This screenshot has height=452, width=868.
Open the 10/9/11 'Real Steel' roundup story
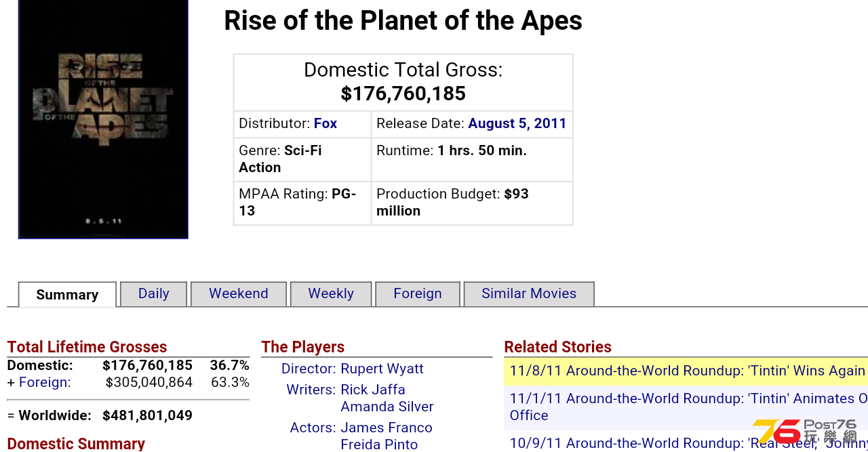tap(688, 443)
